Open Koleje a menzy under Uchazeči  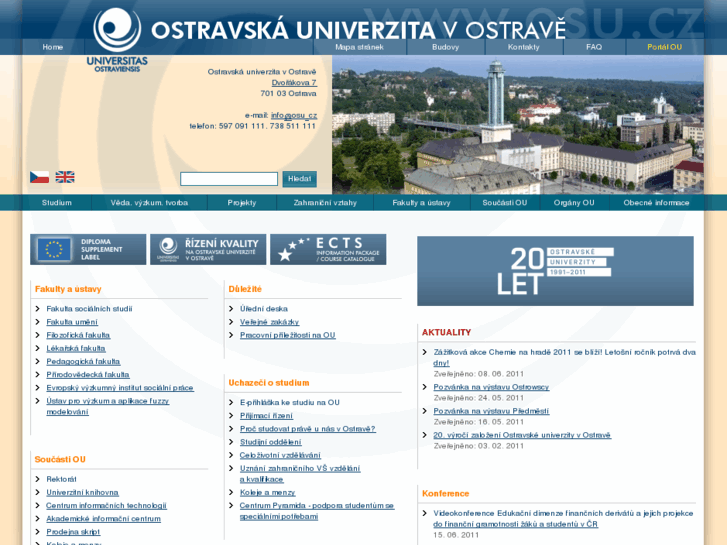(268, 492)
